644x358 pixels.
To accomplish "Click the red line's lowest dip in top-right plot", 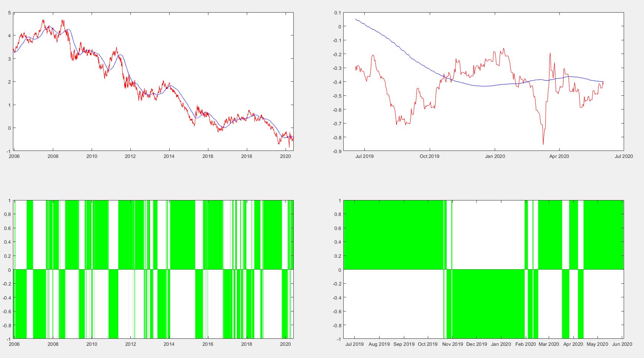I will click(x=543, y=143).
